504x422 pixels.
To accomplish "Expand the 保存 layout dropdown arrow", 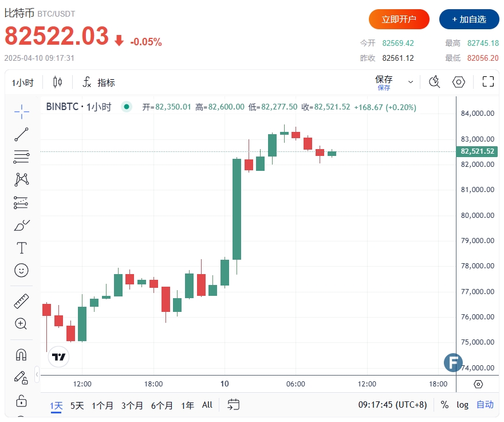I will click(x=411, y=82).
